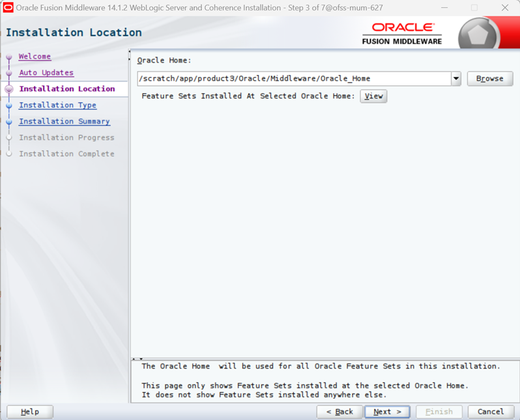
Task: Click the Welcome step bullet icon
Action: [9, 57]
